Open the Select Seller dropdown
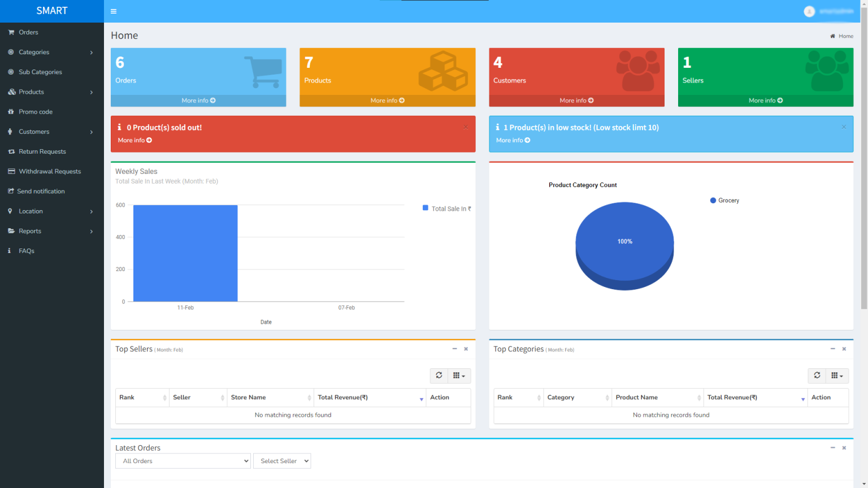 tap(281, 461)
